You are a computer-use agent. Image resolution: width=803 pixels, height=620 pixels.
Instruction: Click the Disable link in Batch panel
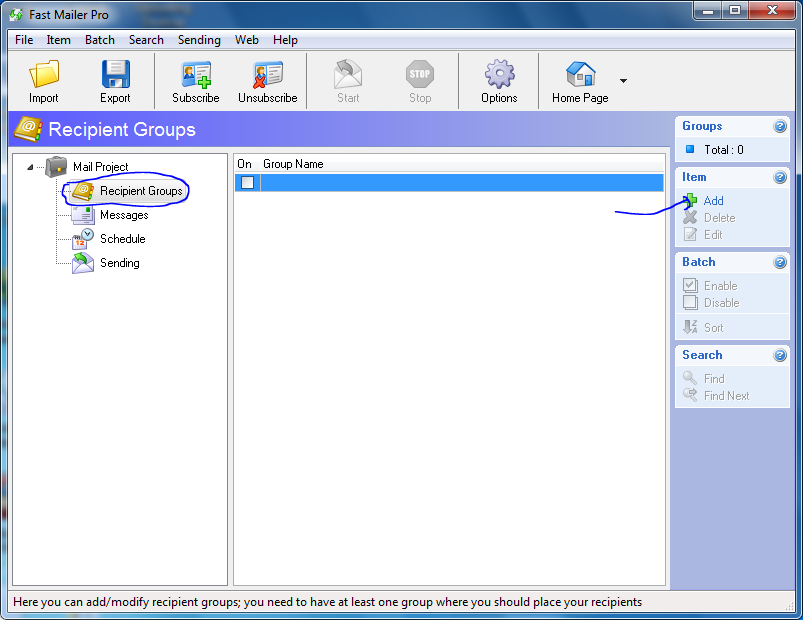[722, 303]
